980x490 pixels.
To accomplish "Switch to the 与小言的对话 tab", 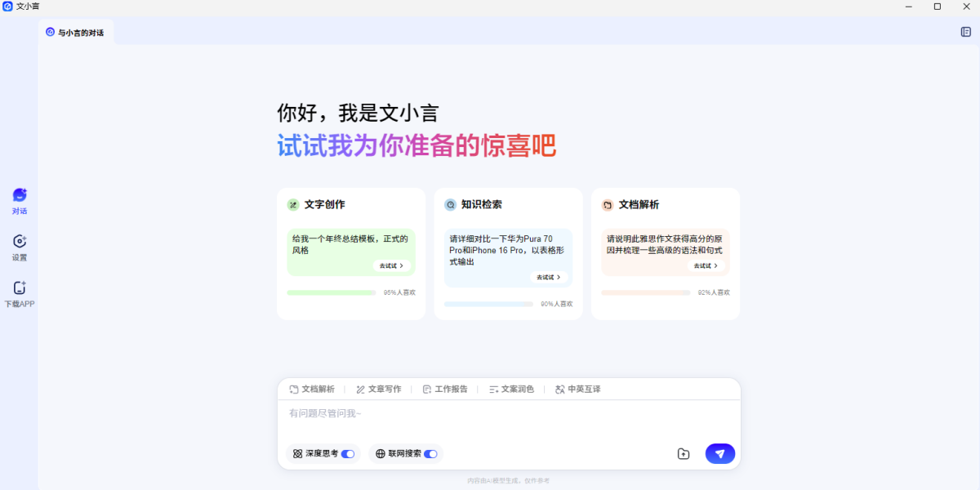I will [75, 33].
